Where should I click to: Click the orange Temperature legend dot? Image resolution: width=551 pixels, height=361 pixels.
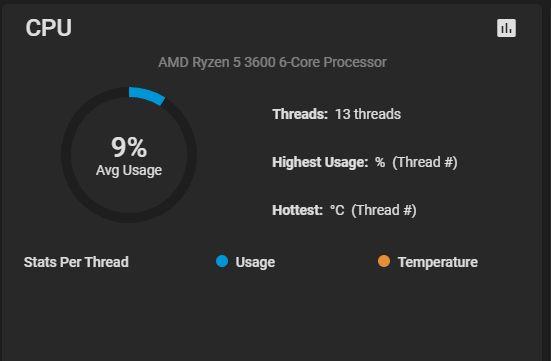coord(384,261)
